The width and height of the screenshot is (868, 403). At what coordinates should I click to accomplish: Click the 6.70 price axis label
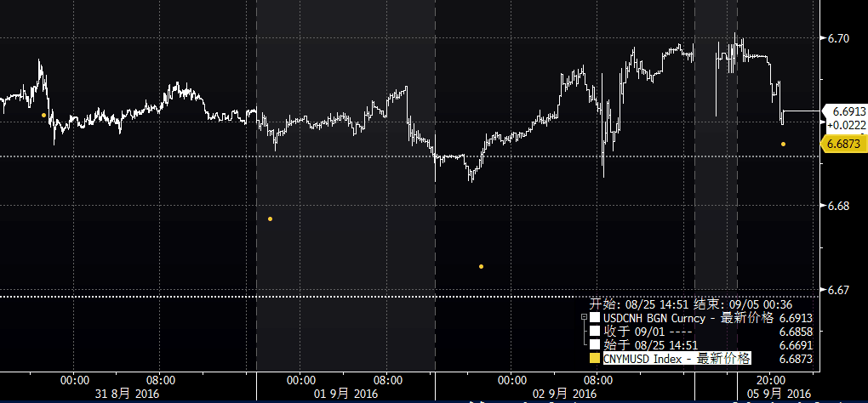point(838,38)
